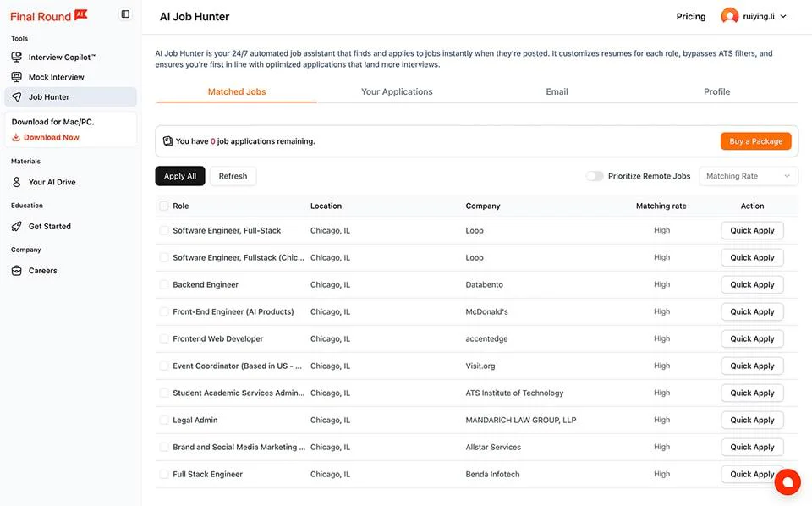Viewport: 812px width, 506px height.
Task: Expand the chat bubble widget
Action: tap(787, 481)
